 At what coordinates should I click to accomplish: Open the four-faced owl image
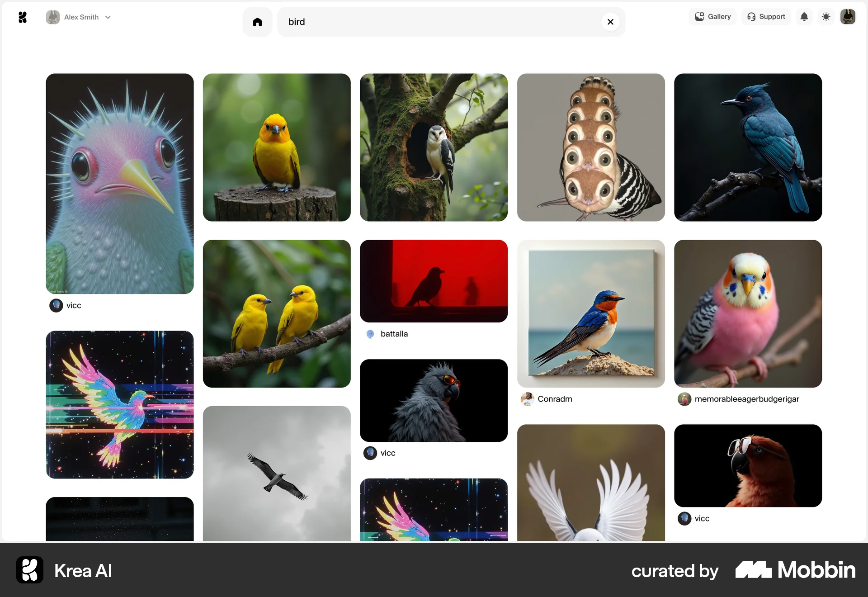pyautogui.click(x=591, y=147)
